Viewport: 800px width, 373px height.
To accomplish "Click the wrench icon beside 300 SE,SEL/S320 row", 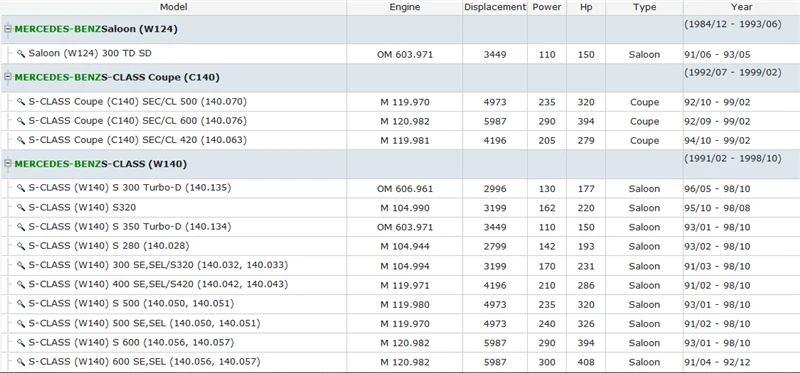I will (x=21, y=266).
